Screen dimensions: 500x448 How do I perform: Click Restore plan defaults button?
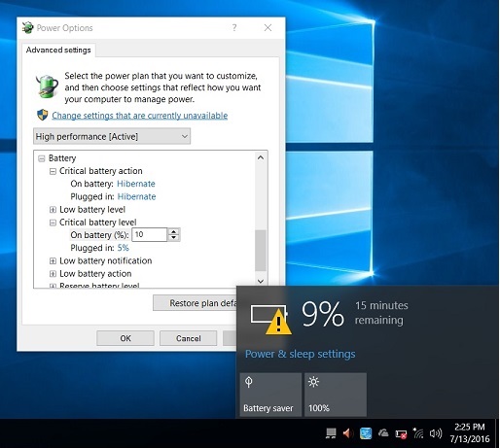pos(195,303)
